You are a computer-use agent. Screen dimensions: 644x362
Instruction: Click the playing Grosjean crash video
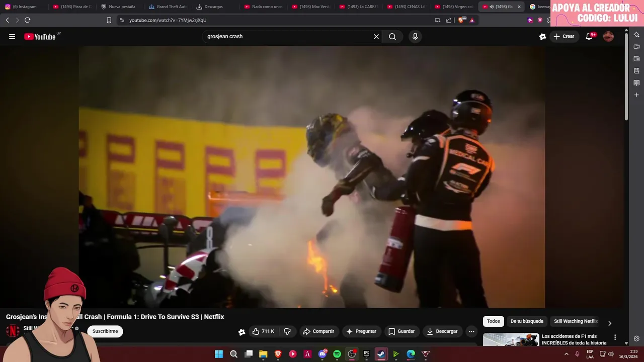312,176
